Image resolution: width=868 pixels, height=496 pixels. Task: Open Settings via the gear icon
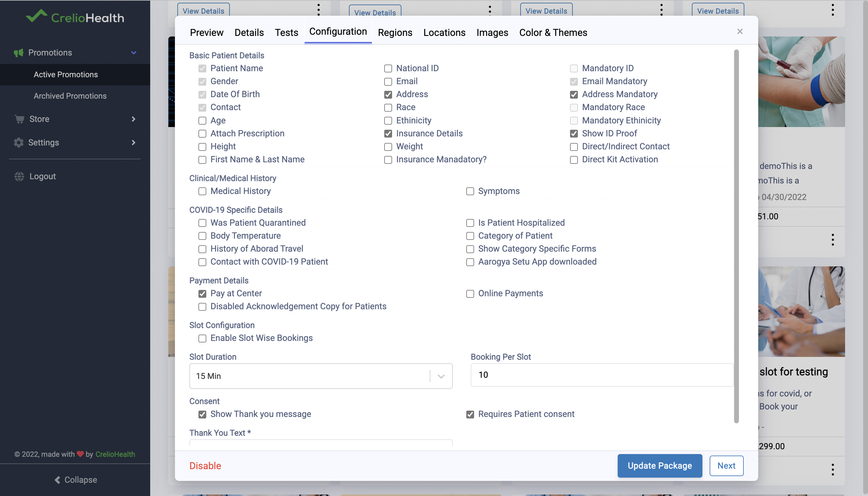[x=19, y=142]
